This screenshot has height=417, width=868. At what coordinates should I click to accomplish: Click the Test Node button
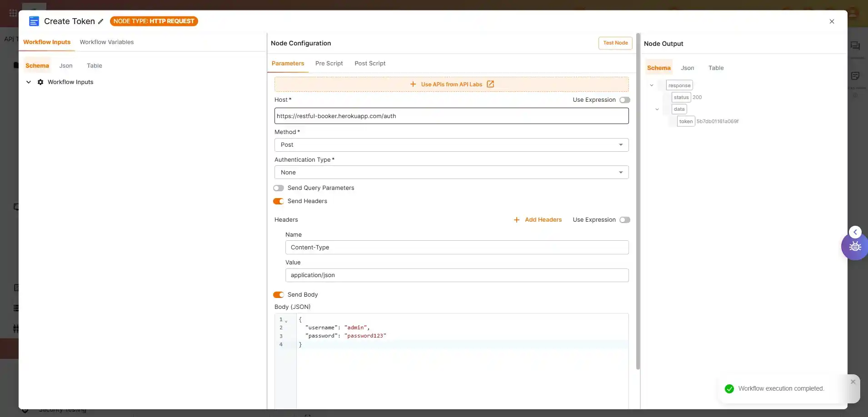tap(615, 43)
